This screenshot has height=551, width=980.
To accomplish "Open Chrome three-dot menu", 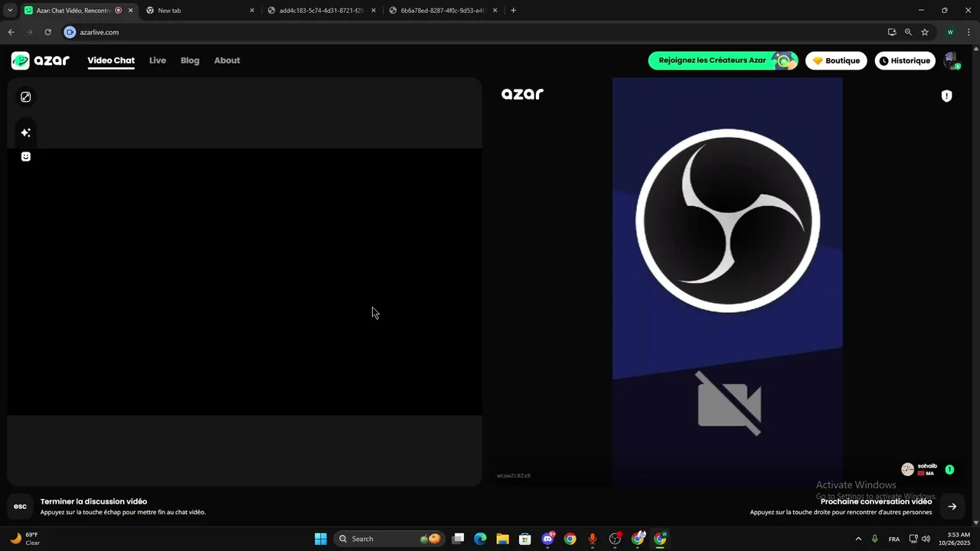I will pyautogui.click(x=969, y=32).
